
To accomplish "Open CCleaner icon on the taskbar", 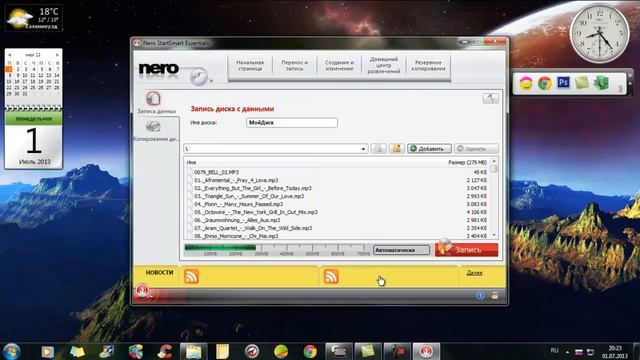I will [165, 351].
